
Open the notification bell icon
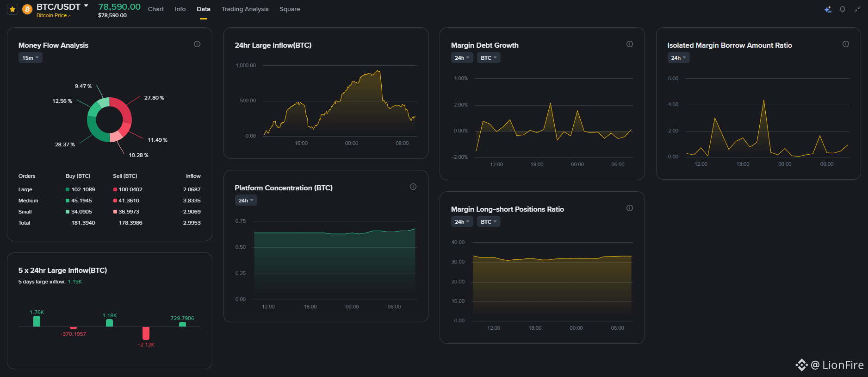click(x=843, y=9)
